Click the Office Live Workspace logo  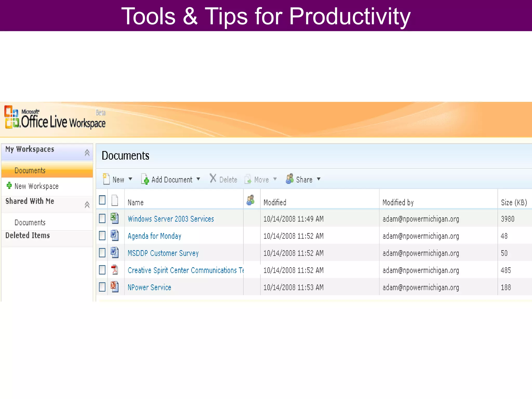tap(55, 118)
